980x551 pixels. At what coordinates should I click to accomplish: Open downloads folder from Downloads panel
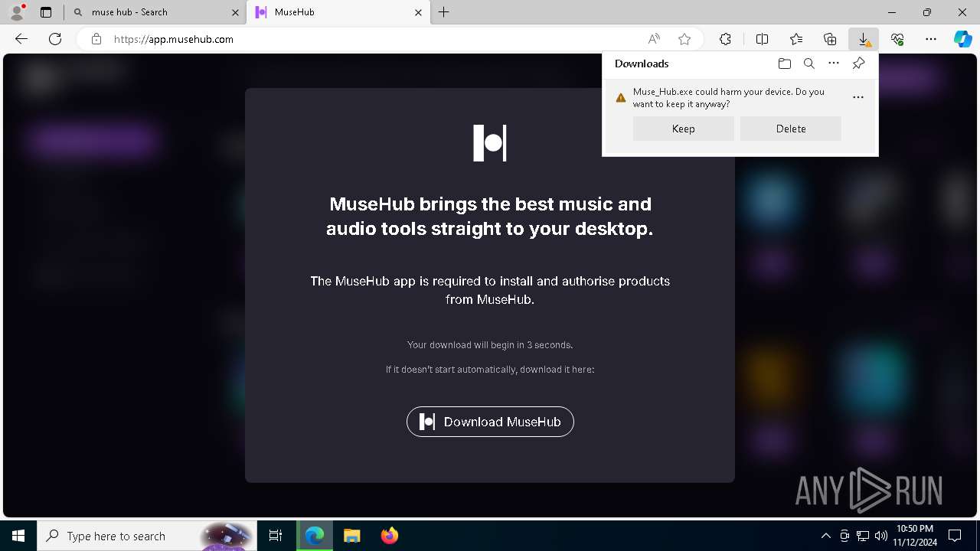(784, 64)
